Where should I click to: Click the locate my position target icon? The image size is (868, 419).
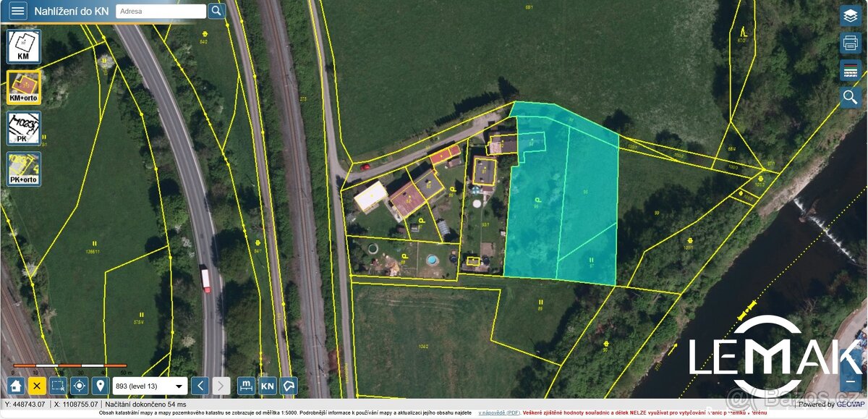coord(79,386)
